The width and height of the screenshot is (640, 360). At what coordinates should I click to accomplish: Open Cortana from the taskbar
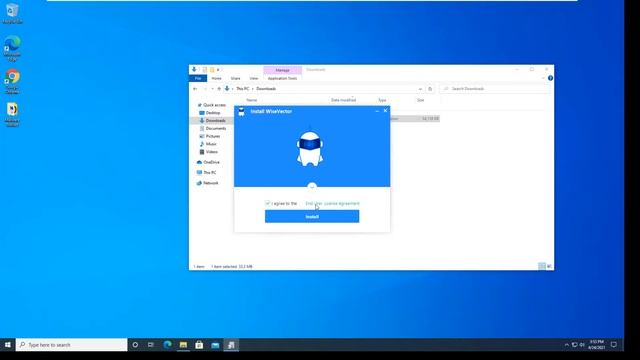click(x=135, y=345)
